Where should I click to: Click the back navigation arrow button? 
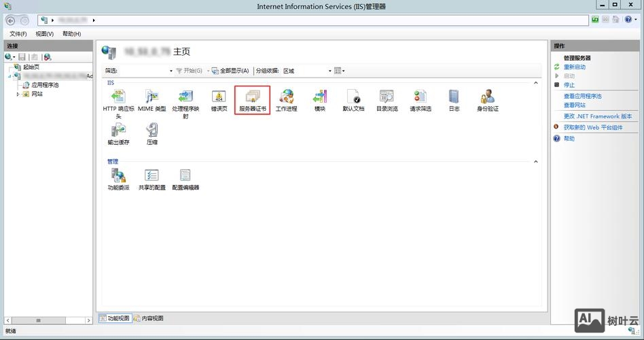11,20
